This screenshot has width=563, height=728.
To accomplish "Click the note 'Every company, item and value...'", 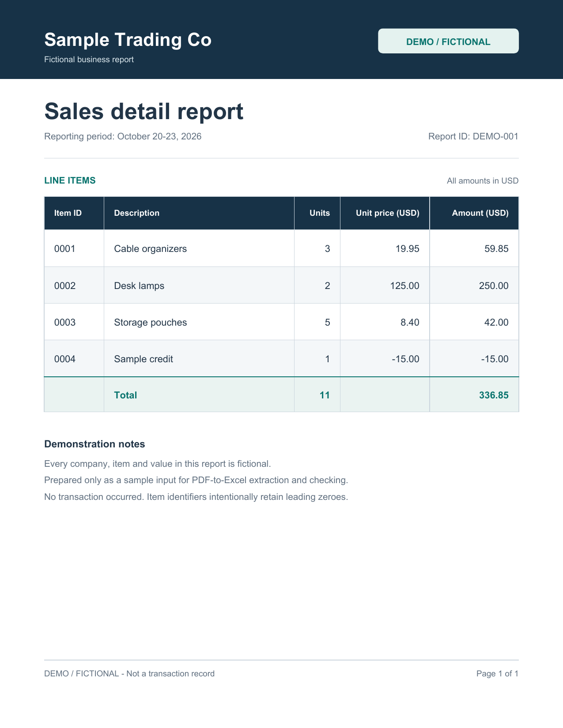I will point(158,464).
